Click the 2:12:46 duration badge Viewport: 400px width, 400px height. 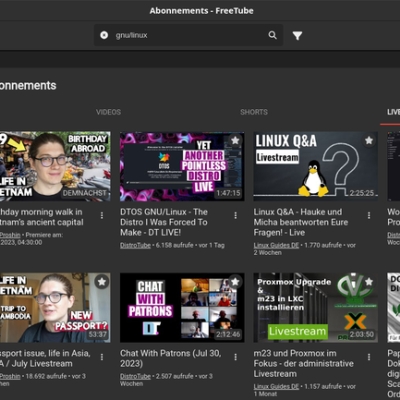coord(228,334)
